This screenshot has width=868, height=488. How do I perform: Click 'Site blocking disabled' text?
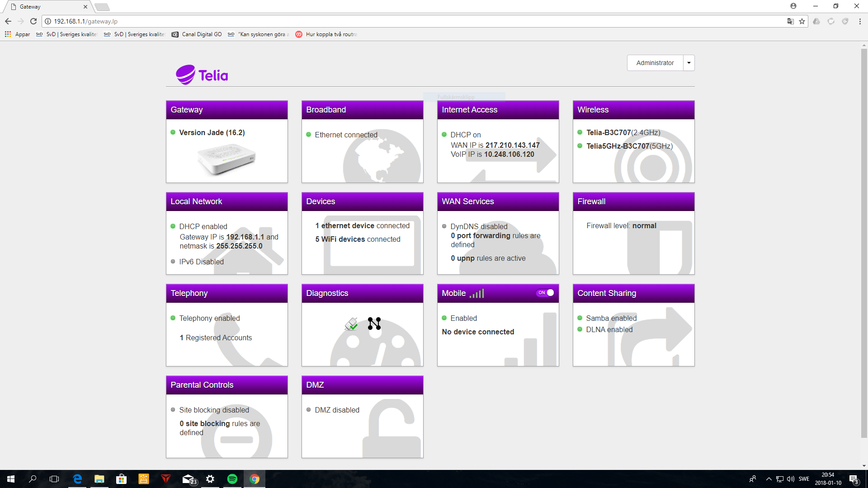point(214,410)
